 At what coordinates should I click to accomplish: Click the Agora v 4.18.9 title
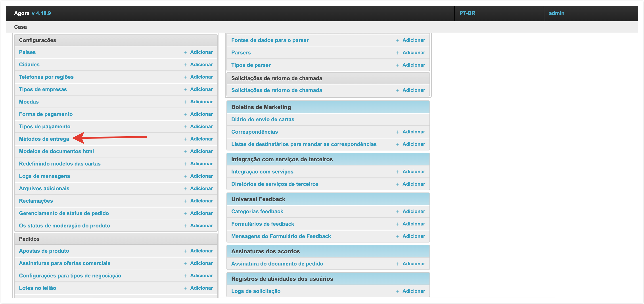coord(32,13)
